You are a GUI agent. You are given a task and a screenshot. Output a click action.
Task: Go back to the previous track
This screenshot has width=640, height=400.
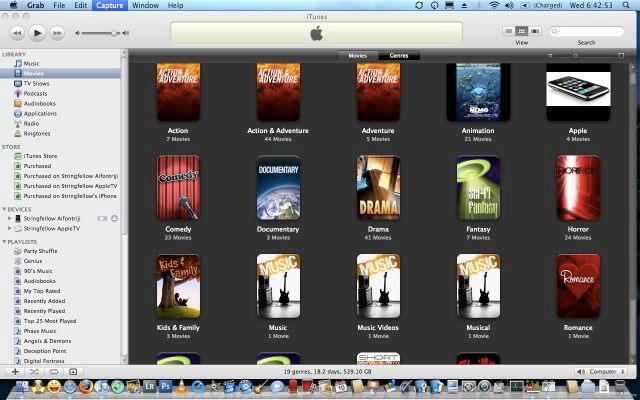[x=17, y=33]
